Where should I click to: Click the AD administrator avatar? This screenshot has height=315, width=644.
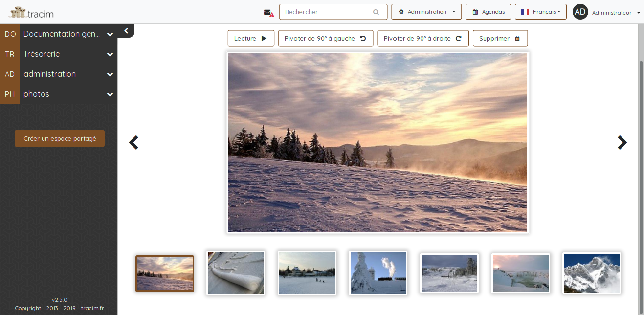580,12
